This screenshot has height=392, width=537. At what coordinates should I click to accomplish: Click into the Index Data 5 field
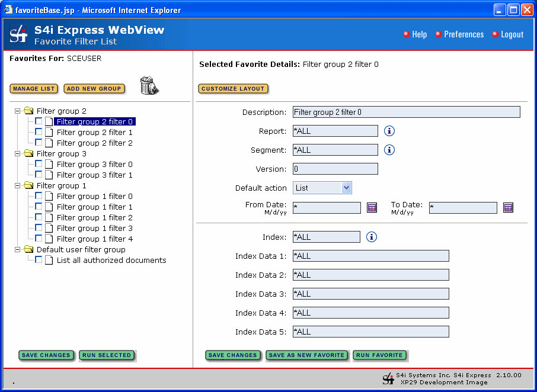coord(371,332)
